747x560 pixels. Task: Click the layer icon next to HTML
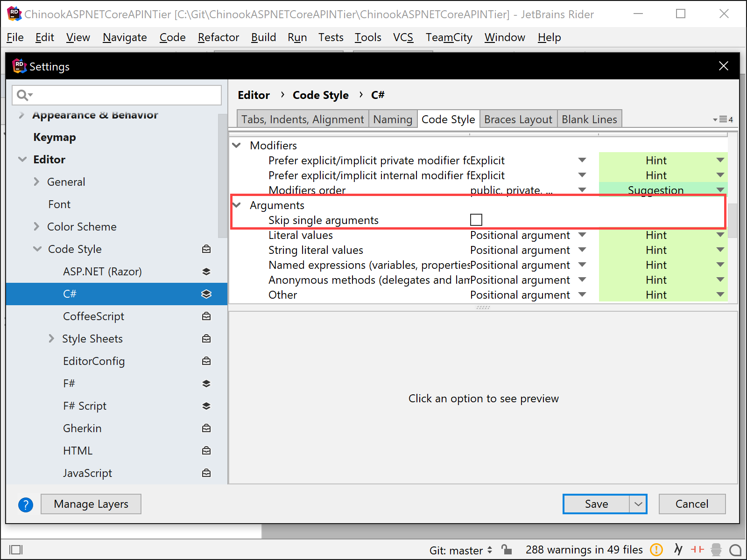tap(206, 451)
